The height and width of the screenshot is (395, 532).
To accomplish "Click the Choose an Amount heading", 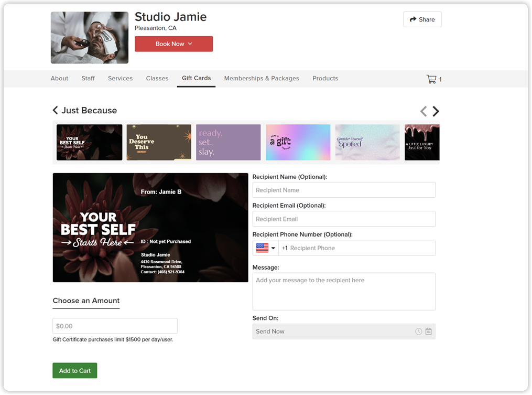I will point(86,301).
